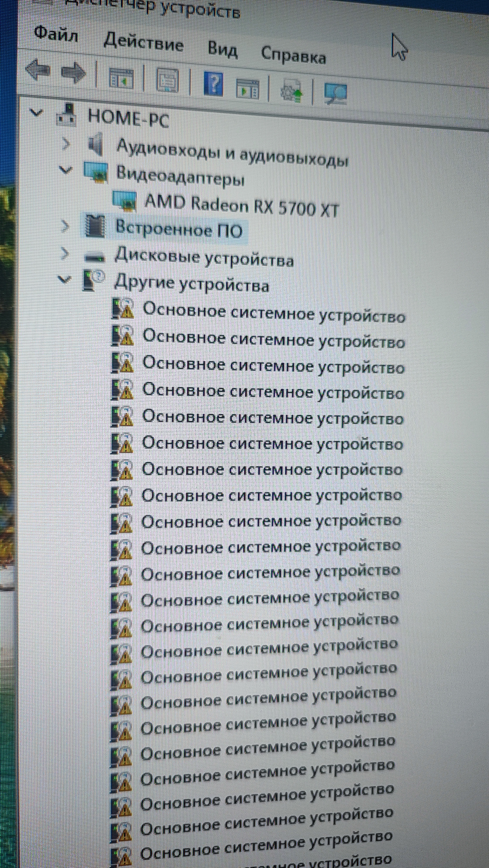The width and height of the screenshot is (489, 868).
Task: Click the blue Help question mark icon
Action: pyautogui.click(x=213, y=84)
